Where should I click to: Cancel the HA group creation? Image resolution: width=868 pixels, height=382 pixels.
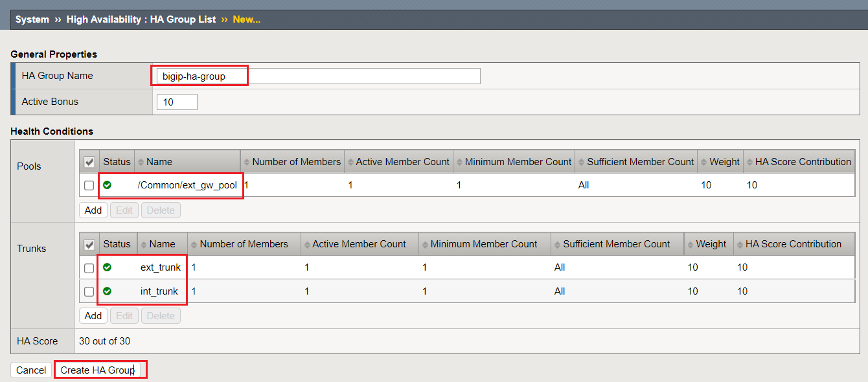31,370
